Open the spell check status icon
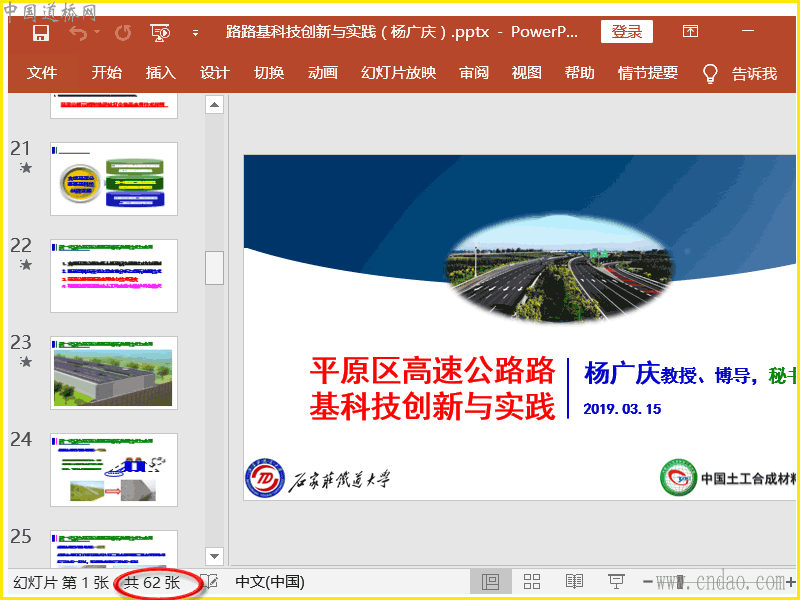 pyautogui.click(x=210, y=582)
